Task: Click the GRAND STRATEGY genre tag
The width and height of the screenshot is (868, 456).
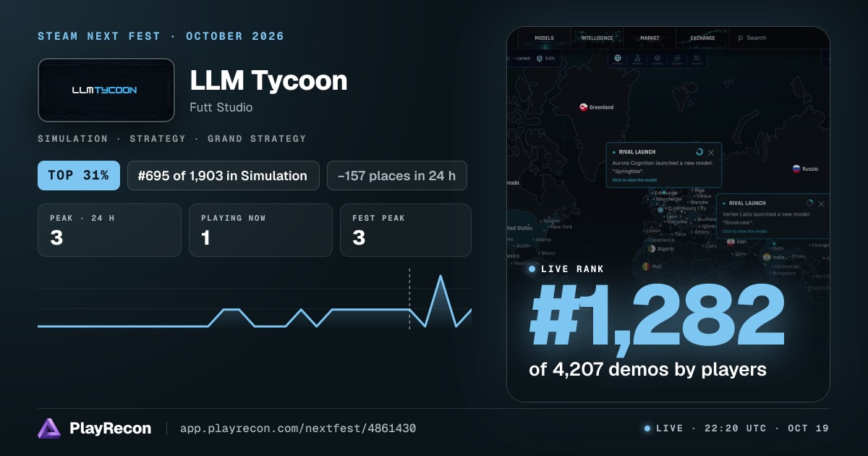Action: click(x=257, y=138)
